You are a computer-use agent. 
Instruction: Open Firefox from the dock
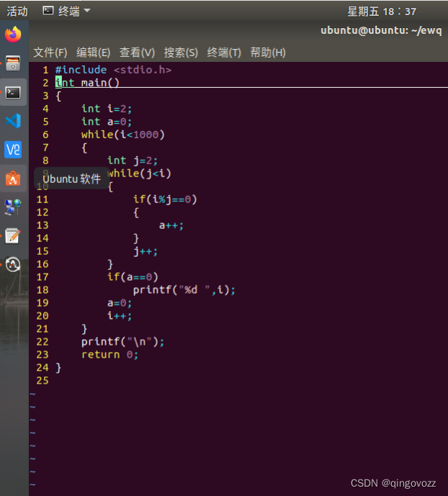tap(13, 35)
